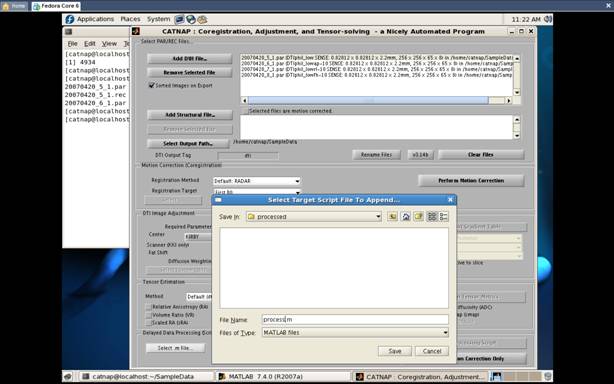
Task: Click Rename Files button
Action: (x=376, y=155)
